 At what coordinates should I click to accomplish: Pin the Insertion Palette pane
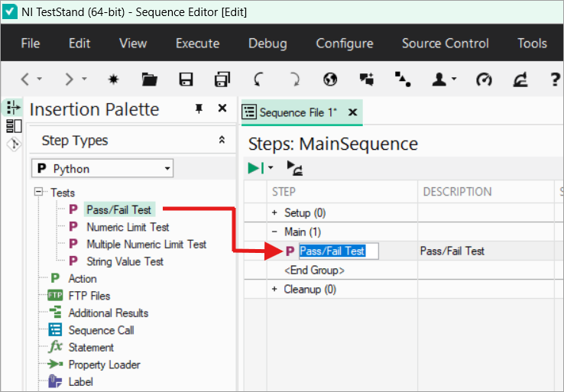[x=199, y=109]
